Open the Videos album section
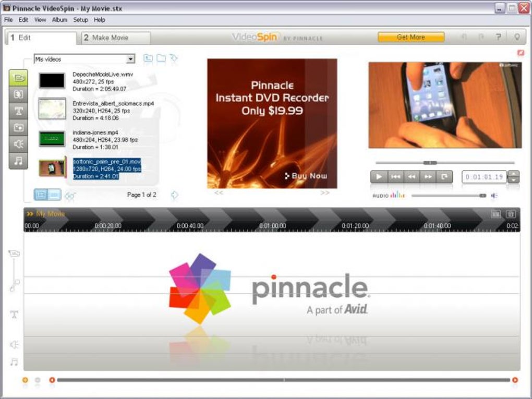This screenshot has width=532, height=399. pyautogui.click(x=18, y=78)
